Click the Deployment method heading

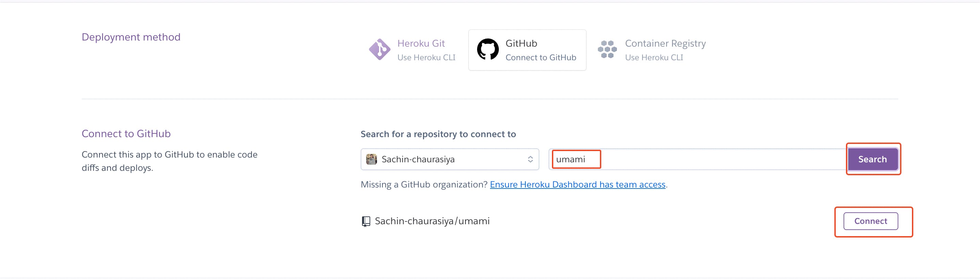point(131,37)
